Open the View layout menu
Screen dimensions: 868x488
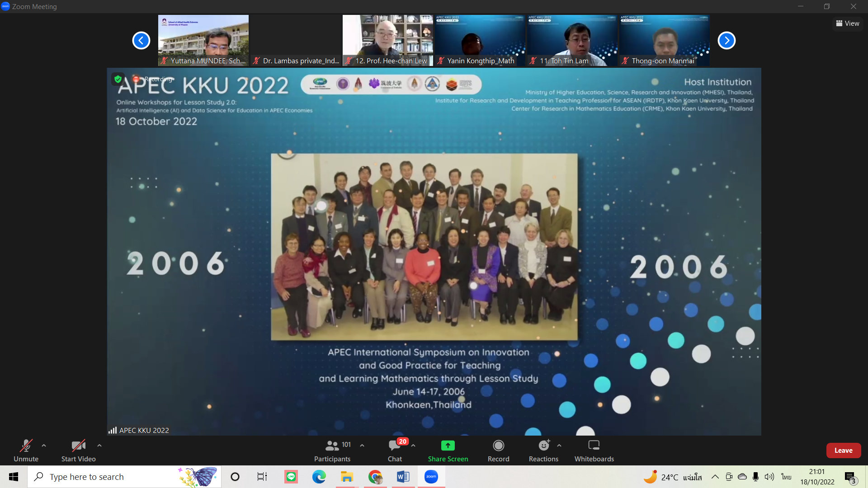[x=848, y=23]
